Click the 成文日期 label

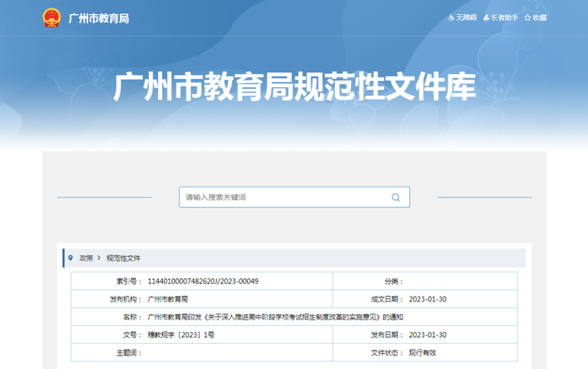[x=386, y=299]
